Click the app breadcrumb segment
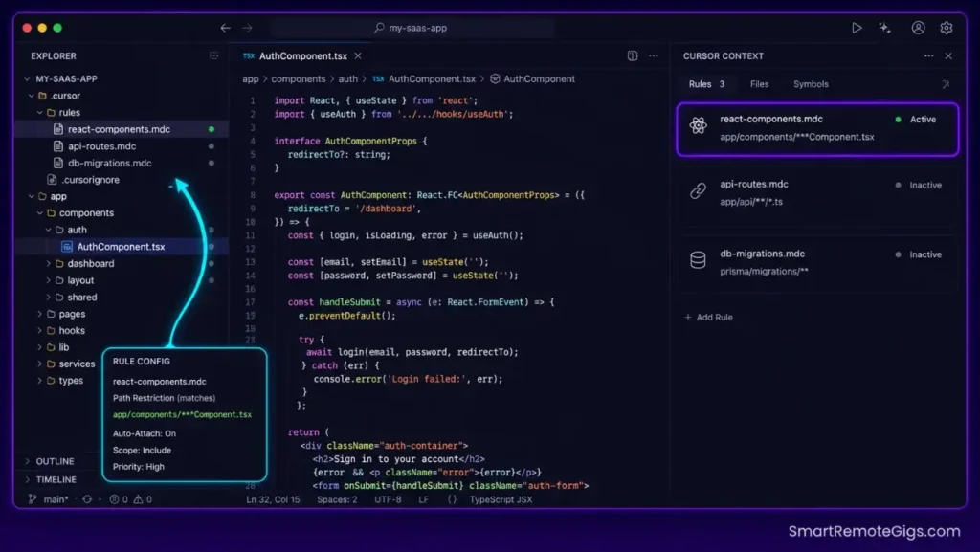Viewport: 980px width, 552px height. click(x=250, y=78)
